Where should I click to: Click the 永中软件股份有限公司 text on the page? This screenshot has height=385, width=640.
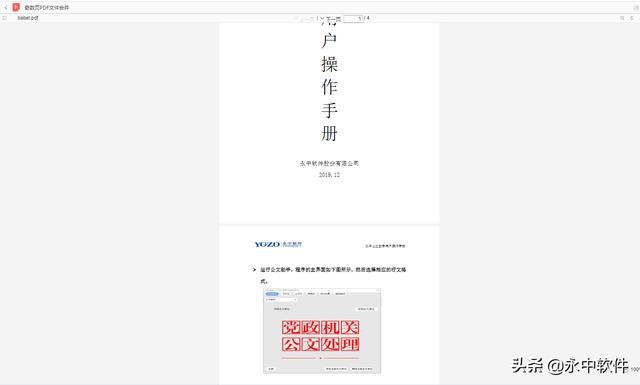click(x=329, y=163)
